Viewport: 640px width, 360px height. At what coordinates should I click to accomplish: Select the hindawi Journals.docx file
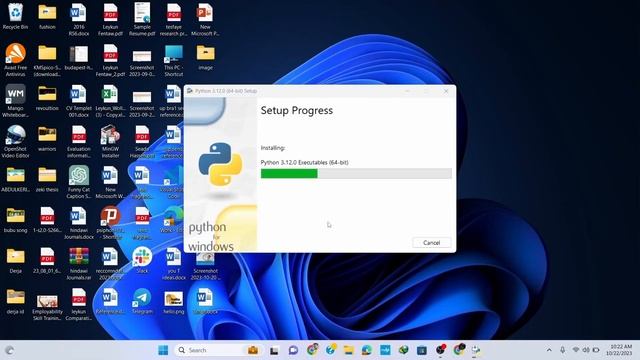(x=79, y=223)
